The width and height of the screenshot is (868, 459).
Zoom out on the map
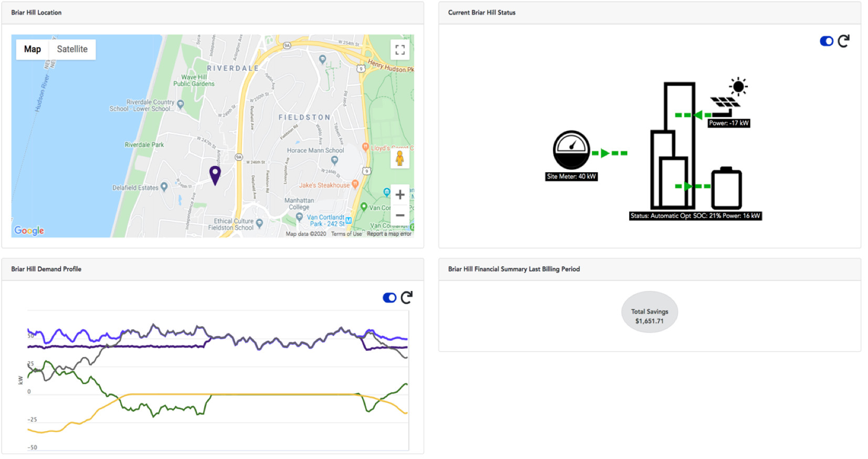point(400,215)
